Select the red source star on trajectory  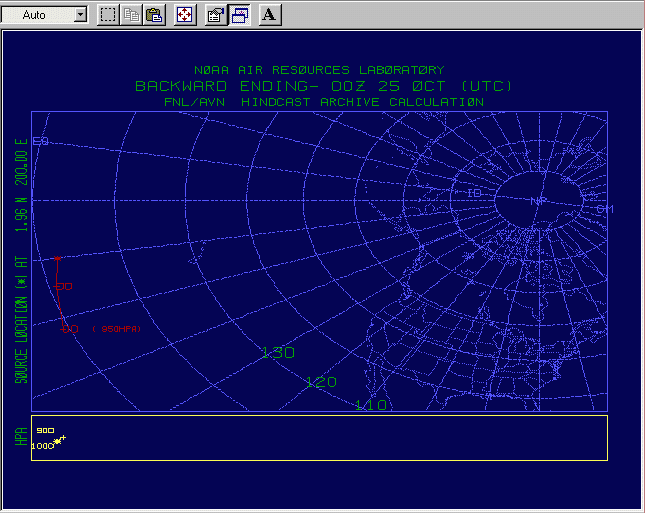pyautogui.click(x=57, y=259)
